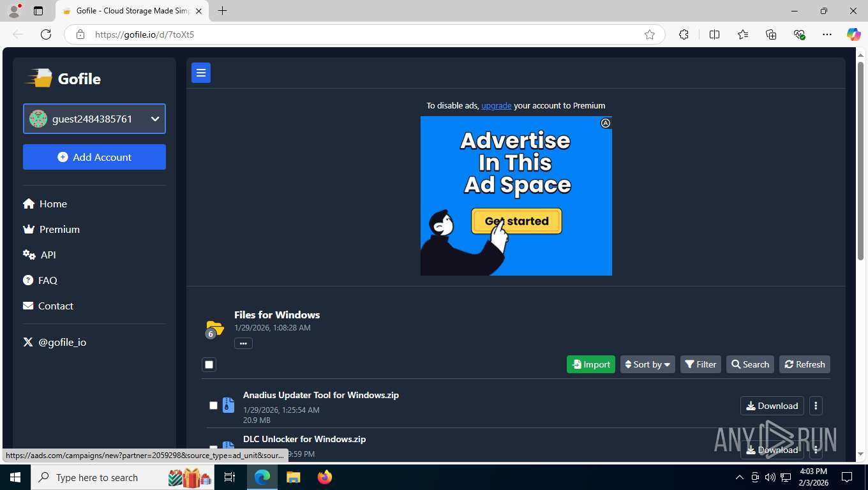Add this page to favorites star
The width and height of the screenshot is (868, 490).
coord(650,34)
